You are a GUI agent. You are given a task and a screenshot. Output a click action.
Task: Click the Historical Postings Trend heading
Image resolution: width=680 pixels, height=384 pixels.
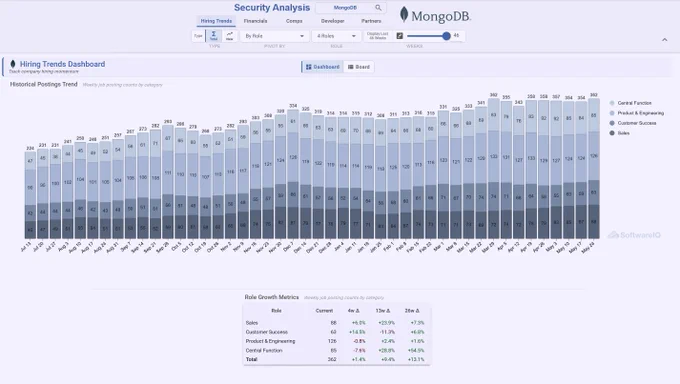click(43, 84)
